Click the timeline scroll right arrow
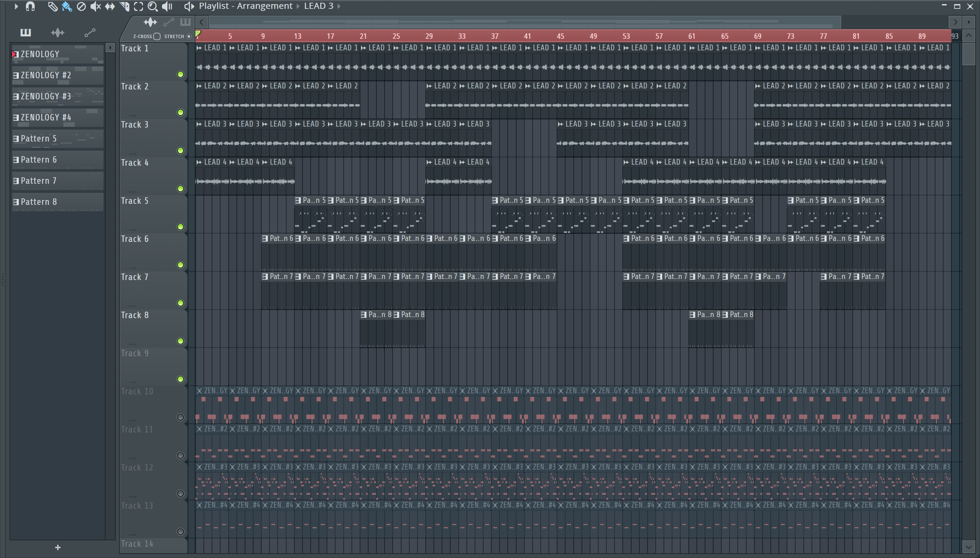Viewport: 980px width, 558px height. 955,22
